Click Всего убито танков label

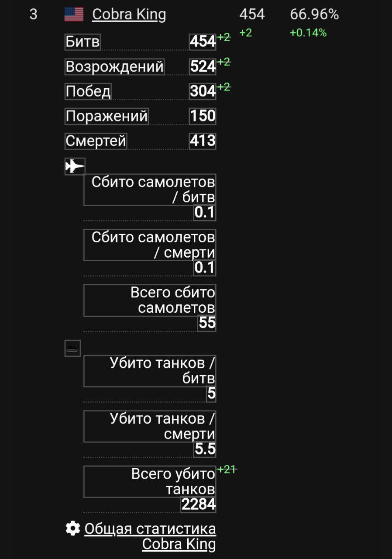(150, 482)
